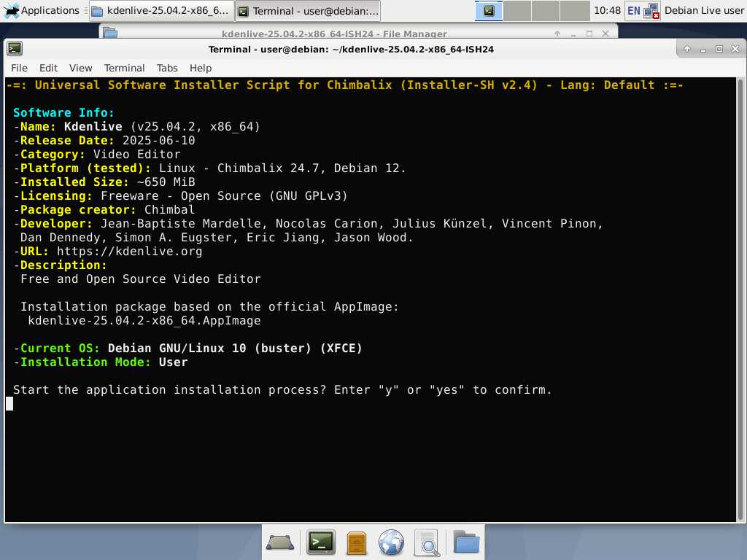Click the terminal window roll-up arrow button
747x560 pixels.
point(687,49)
